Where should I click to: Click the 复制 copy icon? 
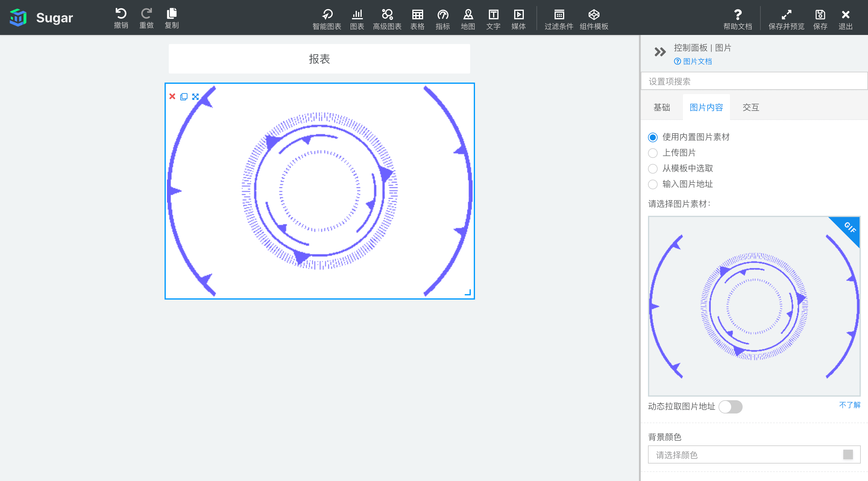[172, 13]
